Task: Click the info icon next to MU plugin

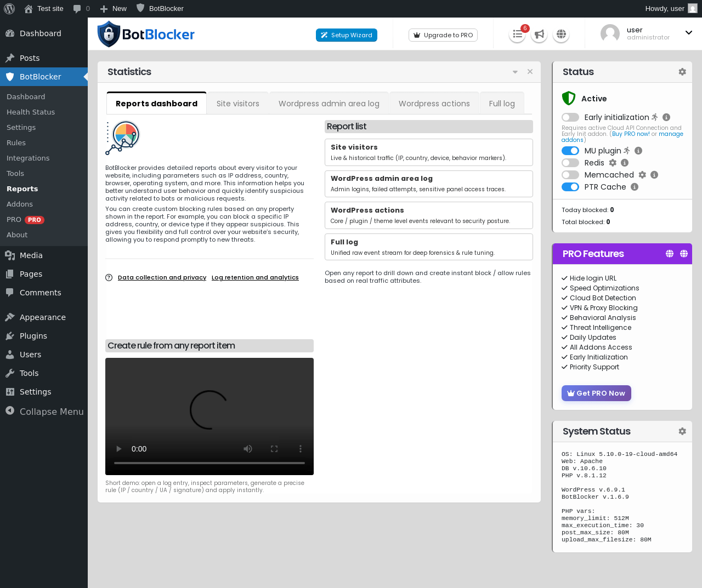Action: coord(638,151)
